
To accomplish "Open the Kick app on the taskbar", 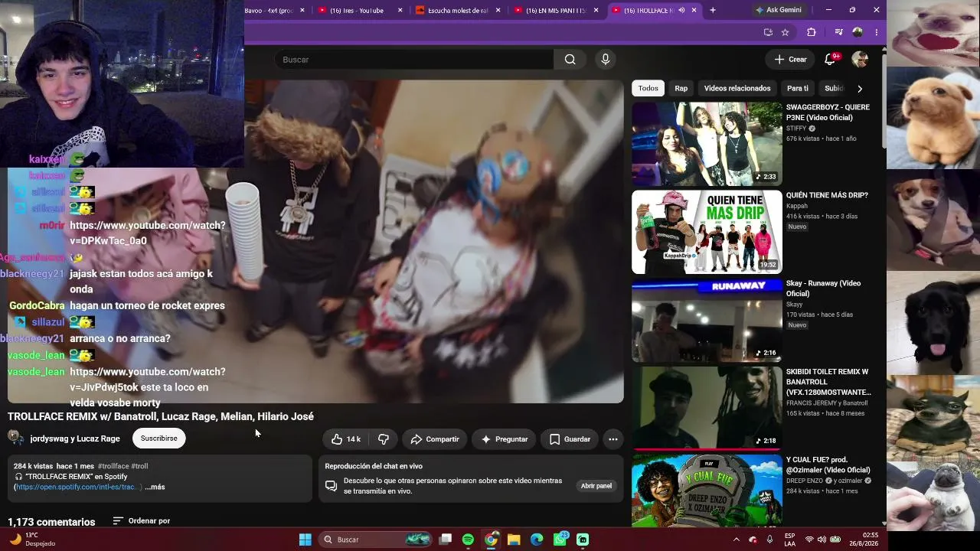I will [x=583, y=540].
